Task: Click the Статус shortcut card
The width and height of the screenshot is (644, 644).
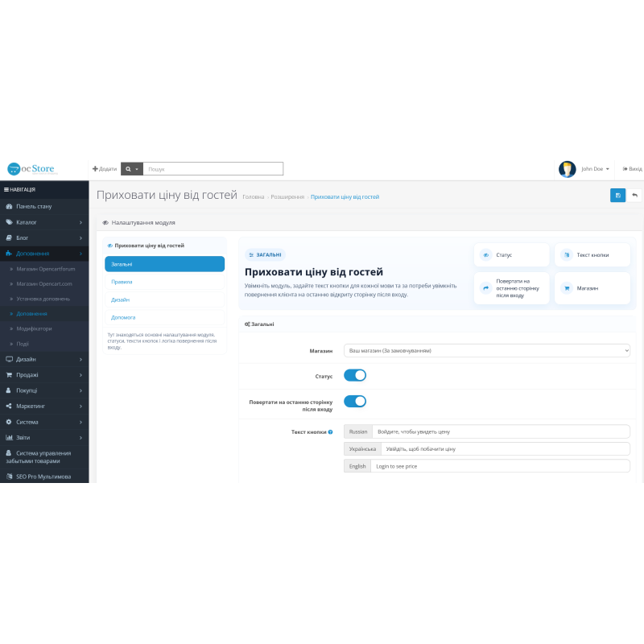Action: pyautogui.click(x=512, y=255)
